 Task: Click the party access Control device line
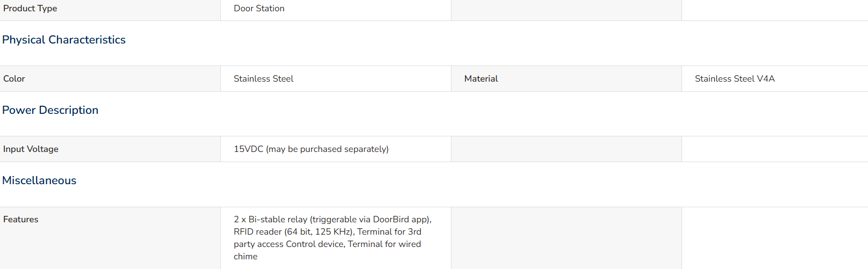(x=327, y=244)
